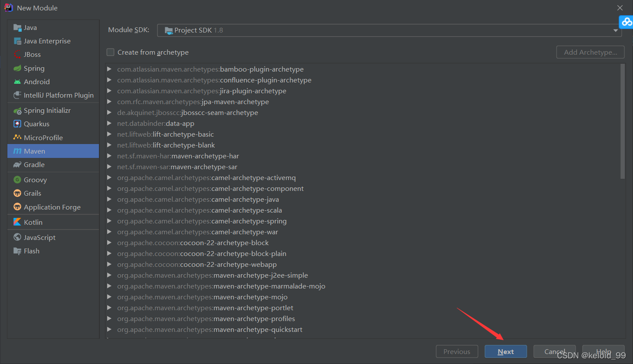Screen dimensions: 633x364
Task: Click the Maven 'm' icon
Action: click(17, 151)
